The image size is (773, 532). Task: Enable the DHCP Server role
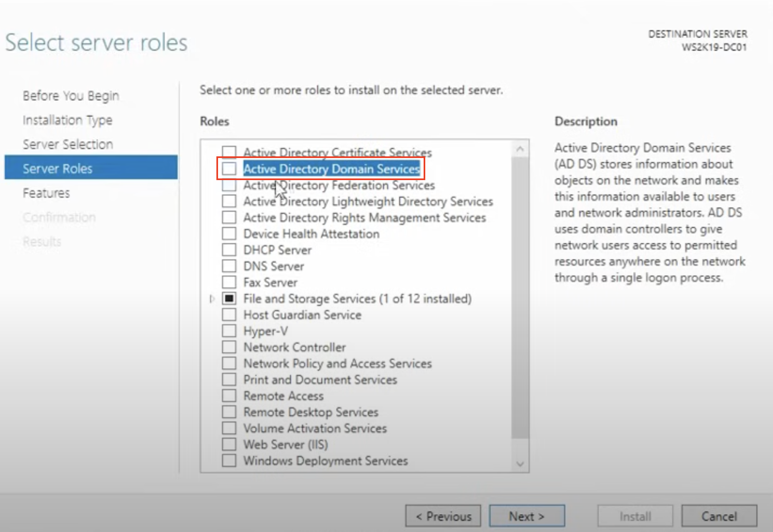(229, 250)
